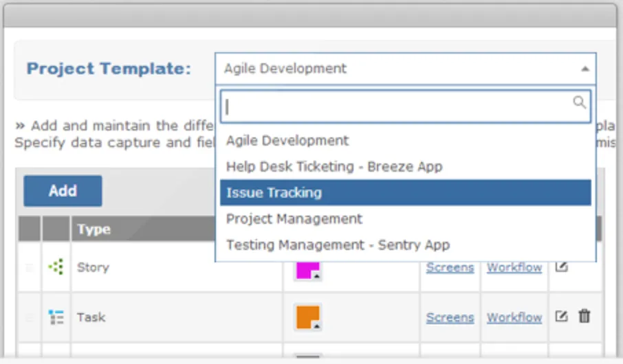Screen dimensions: 623x364
Task: Select Agile Development from the list
Action: [287, 141]
